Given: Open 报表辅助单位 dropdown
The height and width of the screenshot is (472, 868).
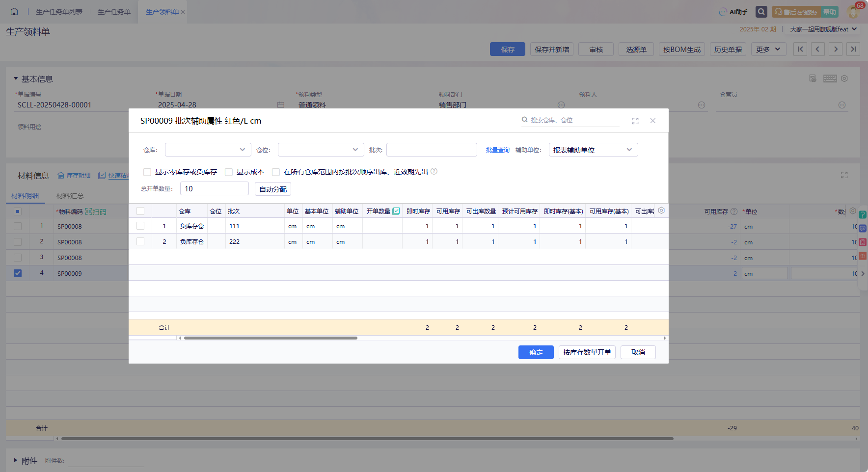Looking at the screenshot, I should click(594, 150).
